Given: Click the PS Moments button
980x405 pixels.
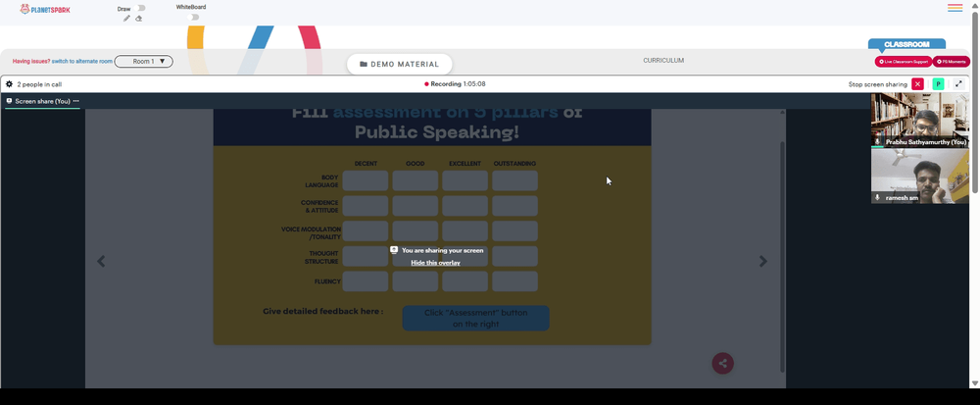Looking at the screenshot, I should click(952, 62).
